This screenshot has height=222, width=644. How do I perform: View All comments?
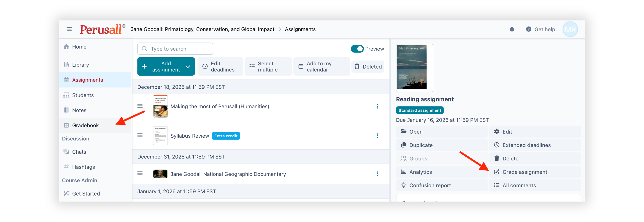point(535,185)
